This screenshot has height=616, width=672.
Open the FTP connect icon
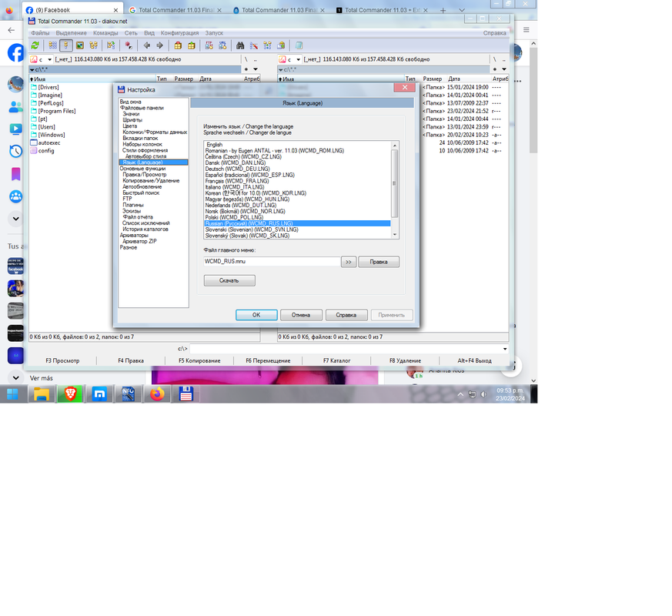(x=209, y=45)
